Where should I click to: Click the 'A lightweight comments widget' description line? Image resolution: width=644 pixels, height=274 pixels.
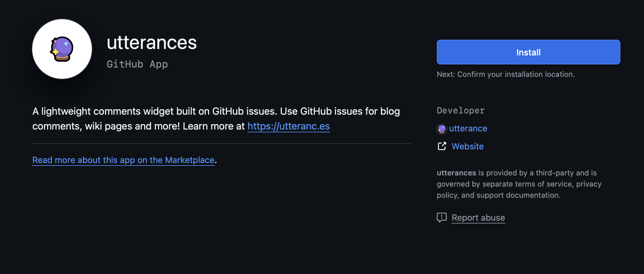[x=216, y=111]
